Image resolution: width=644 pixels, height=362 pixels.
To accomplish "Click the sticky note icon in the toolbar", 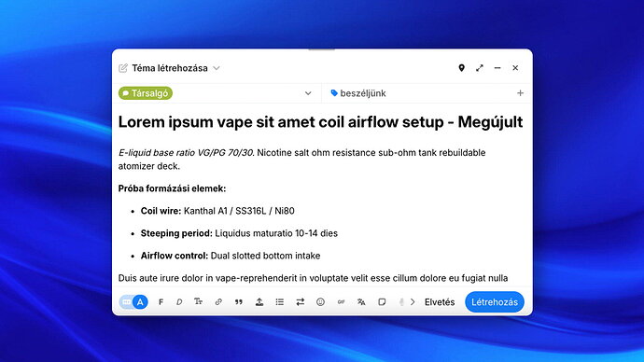I will pos(382,302).
